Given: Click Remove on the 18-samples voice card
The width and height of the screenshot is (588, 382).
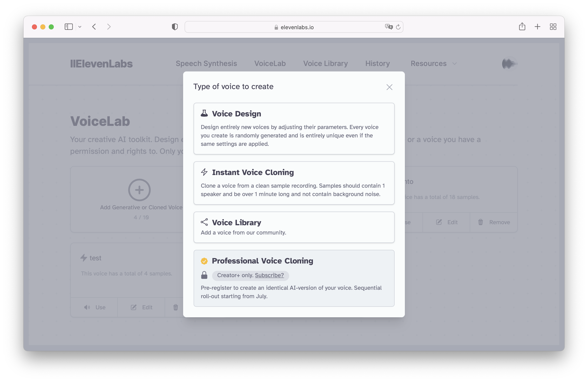Looking at the screenshot, I should [x=494, y=222].
